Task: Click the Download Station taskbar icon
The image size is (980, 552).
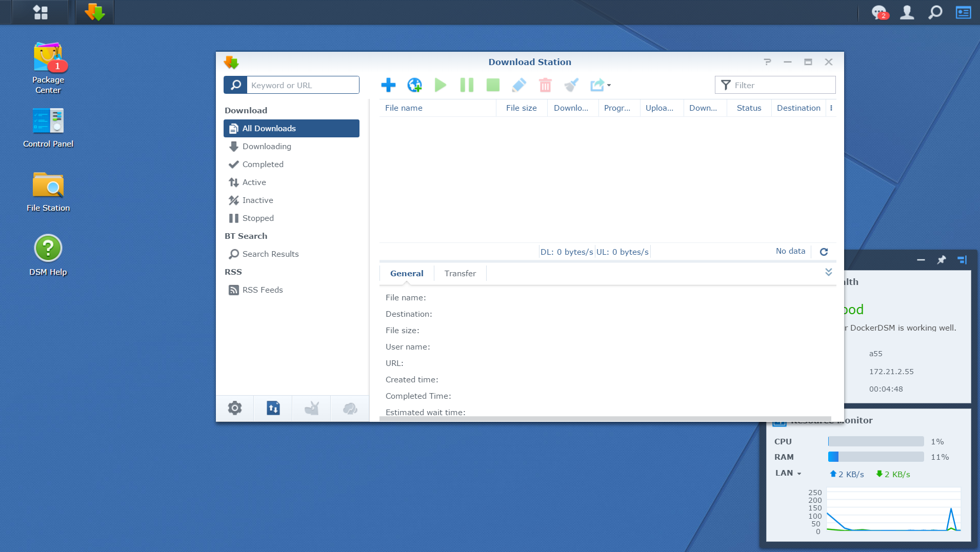Action: pos(95,12)
